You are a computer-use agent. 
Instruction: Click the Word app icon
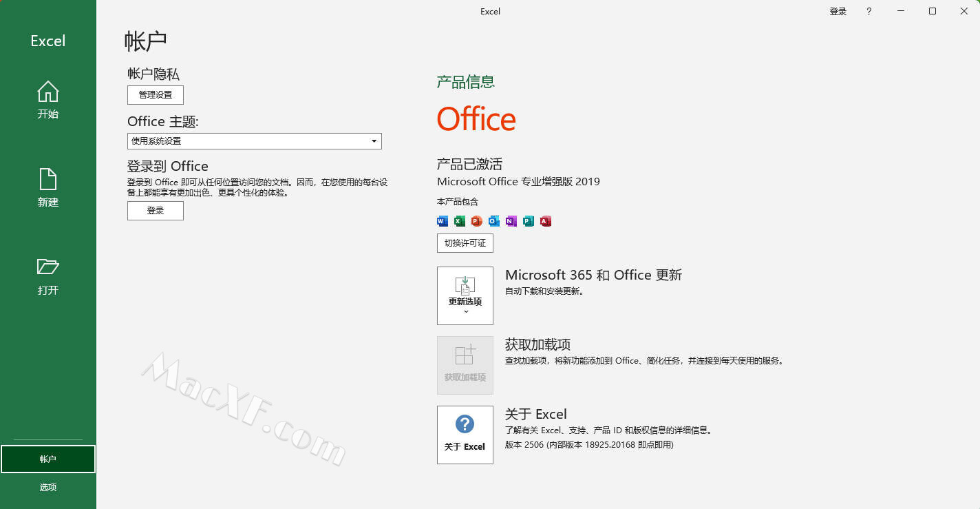(x=443, y=221)
